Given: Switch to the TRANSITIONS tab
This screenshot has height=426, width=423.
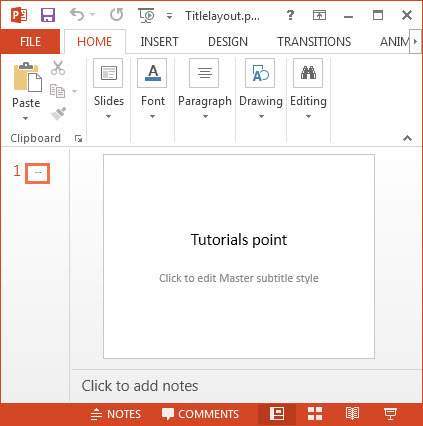Looking at the screenshot, I should [x=314, y=42].
